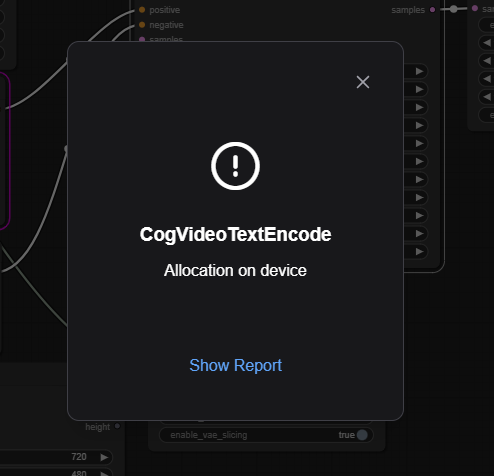The height and width of the screenshot is (476, 494).
Task: Increase the 720 value with its arrow
Action: pos(104,457)
